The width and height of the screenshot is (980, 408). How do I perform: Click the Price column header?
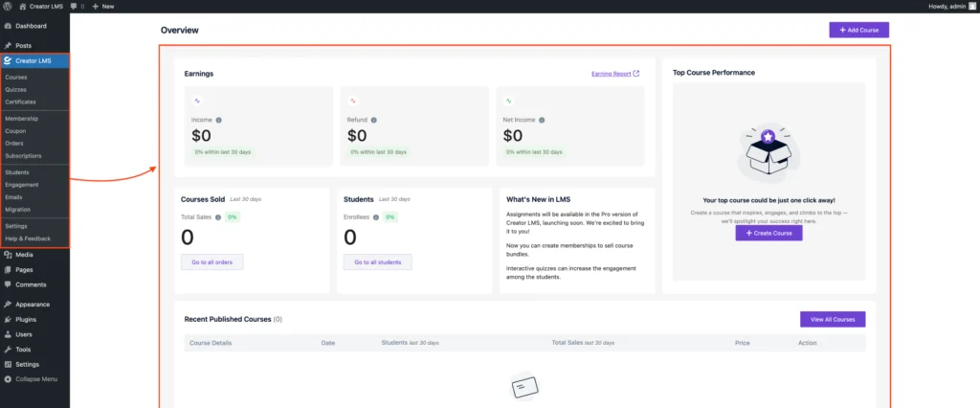coord(743,343)
